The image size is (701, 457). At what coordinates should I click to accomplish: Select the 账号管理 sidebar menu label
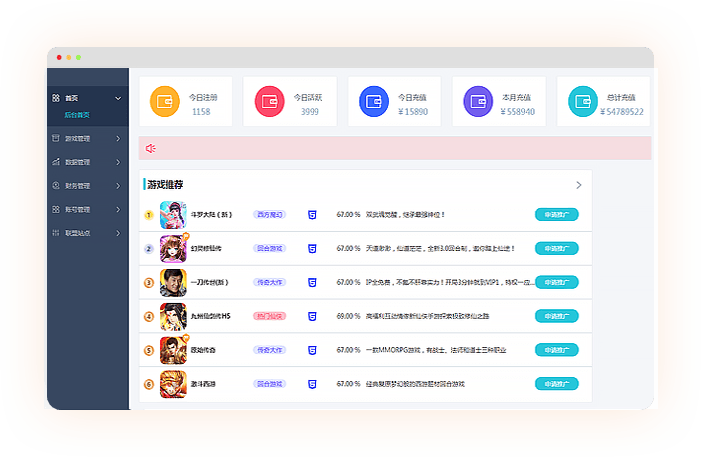tap(78, 210)
